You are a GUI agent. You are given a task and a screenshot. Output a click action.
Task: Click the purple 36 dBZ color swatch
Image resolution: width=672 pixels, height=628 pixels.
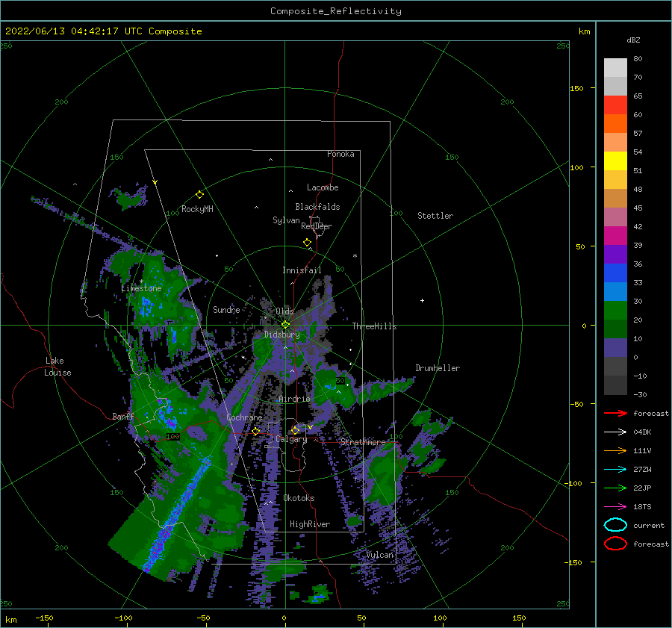(615, 254)
